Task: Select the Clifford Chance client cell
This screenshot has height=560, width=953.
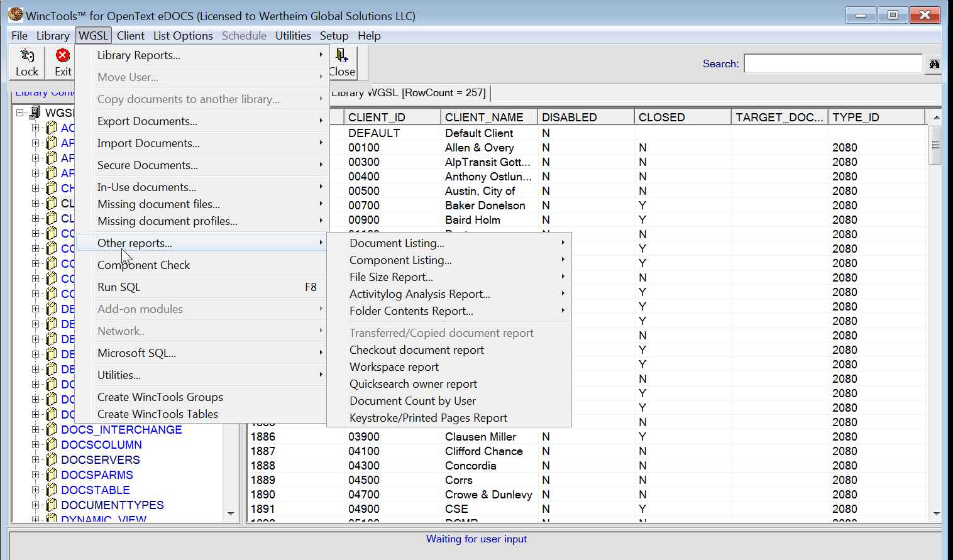Action: 489,451
